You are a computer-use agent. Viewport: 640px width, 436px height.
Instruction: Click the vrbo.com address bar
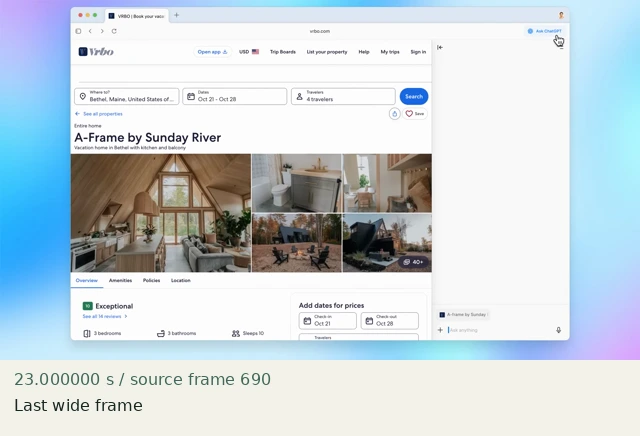coord(320,31)
